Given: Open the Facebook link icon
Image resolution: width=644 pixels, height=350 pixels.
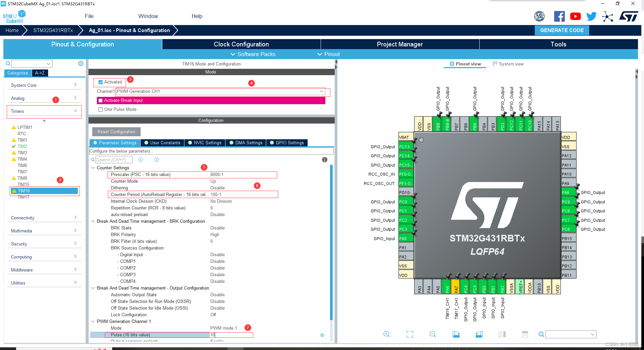Looking at the screenshot, I should (559, 16).
